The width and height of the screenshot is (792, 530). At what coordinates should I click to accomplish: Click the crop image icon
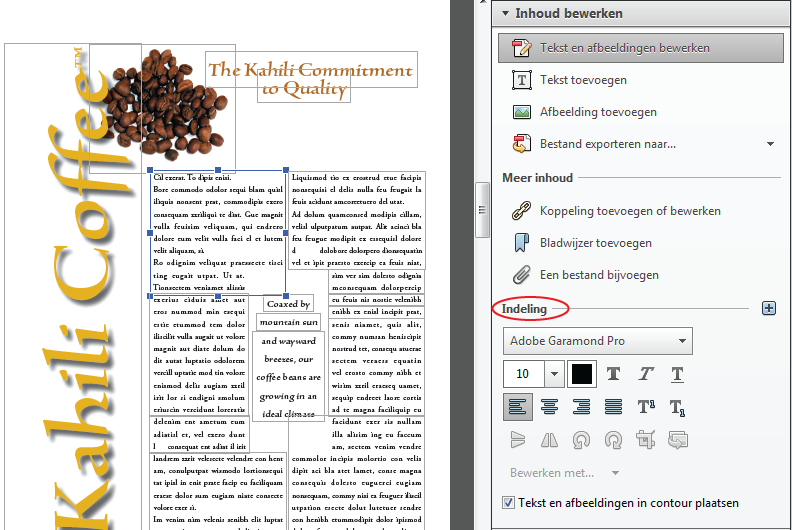[x=646, y=440]
